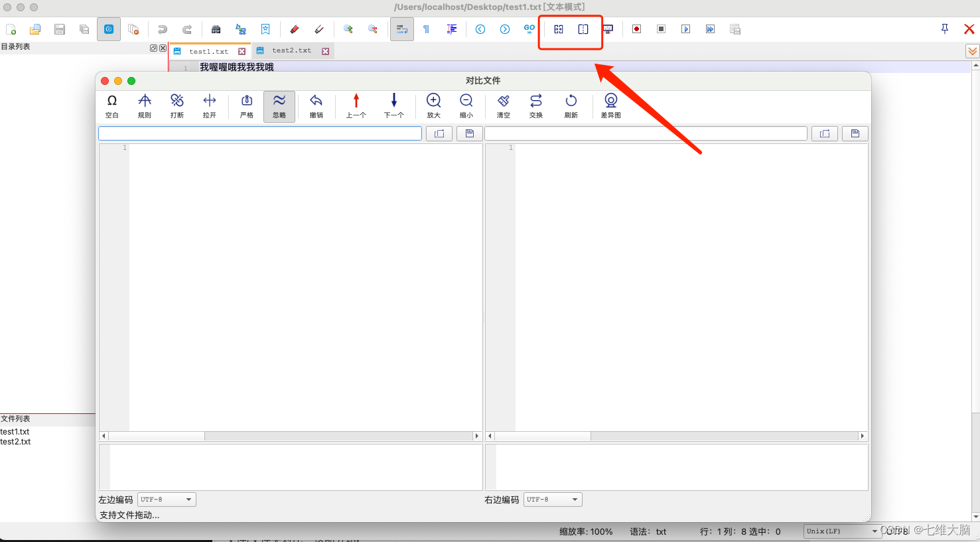The image size is (980, 542).
Task: Click the new file icon in main toolbar
Action: [x=11, y=29]
